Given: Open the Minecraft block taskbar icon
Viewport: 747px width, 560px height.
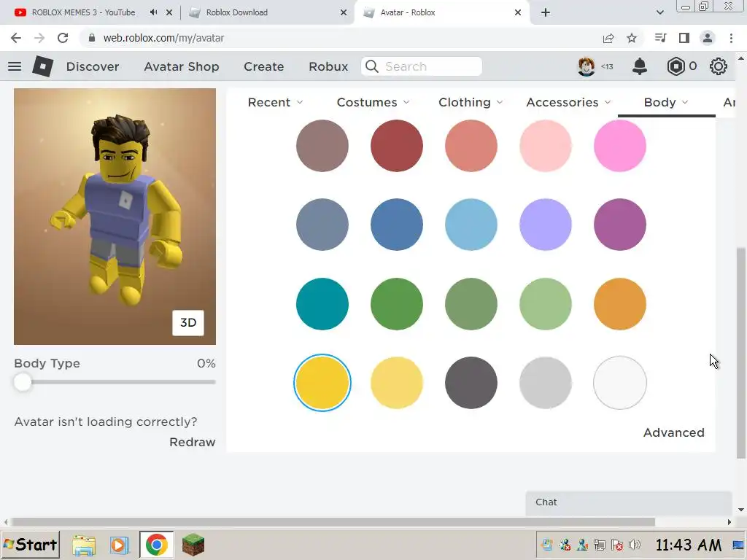Looking at the screenshot, I should coord(193,545).
